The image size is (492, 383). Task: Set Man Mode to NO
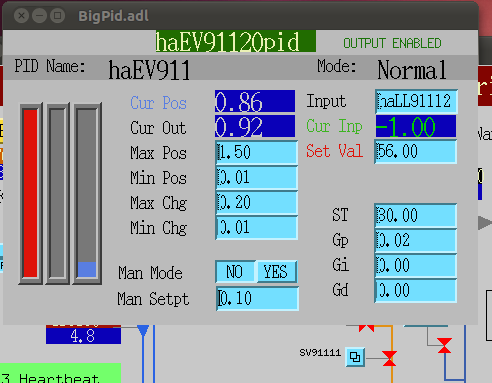click(x=235, y=272)
